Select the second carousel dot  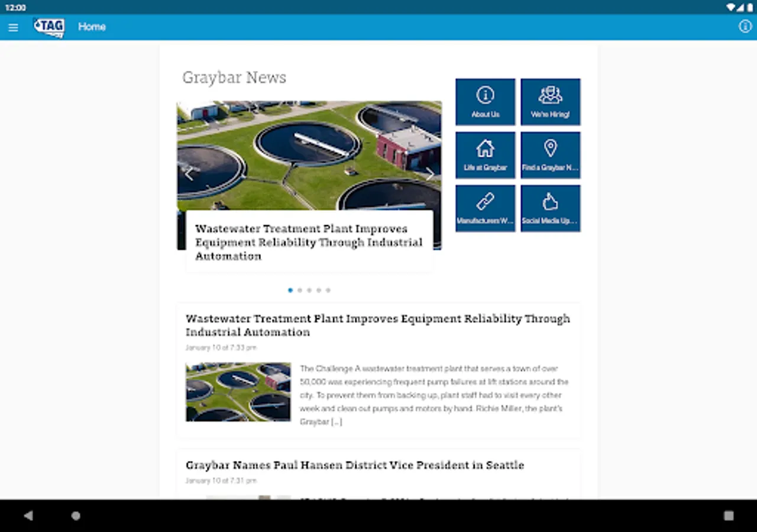click(300, 290)
